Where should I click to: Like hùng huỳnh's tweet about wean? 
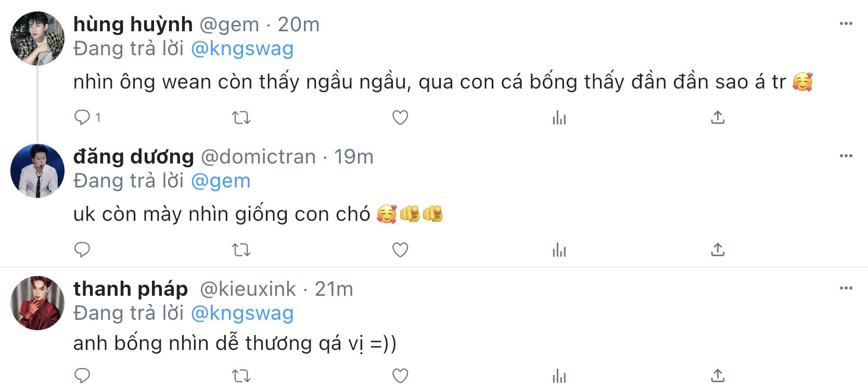(400, 118)
